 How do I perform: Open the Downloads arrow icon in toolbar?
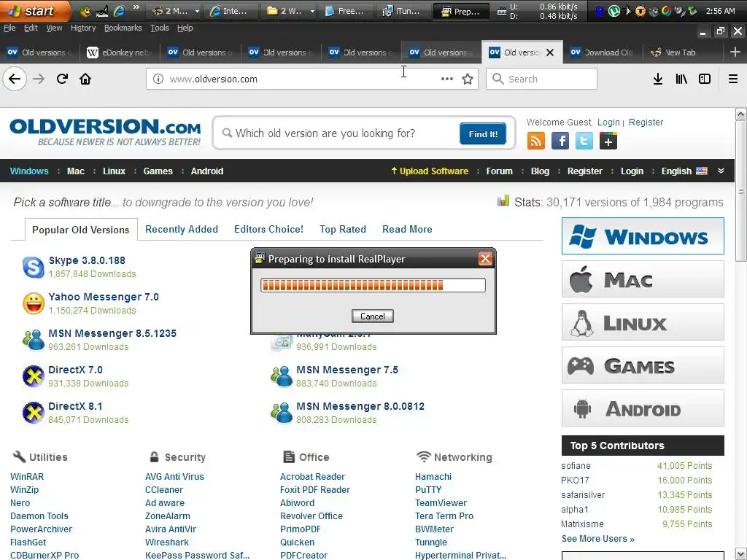(x=657, y=79)
